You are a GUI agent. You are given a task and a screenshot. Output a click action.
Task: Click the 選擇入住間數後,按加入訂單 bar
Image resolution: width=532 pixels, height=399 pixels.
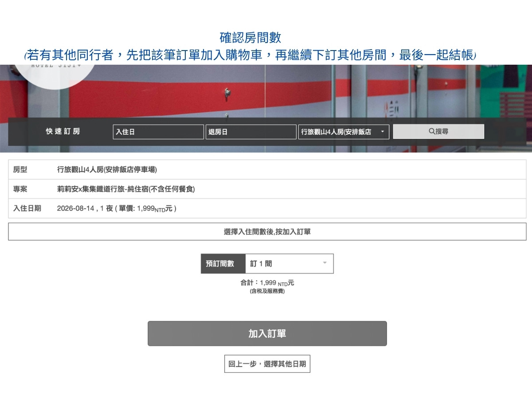[x=266, y=231]
